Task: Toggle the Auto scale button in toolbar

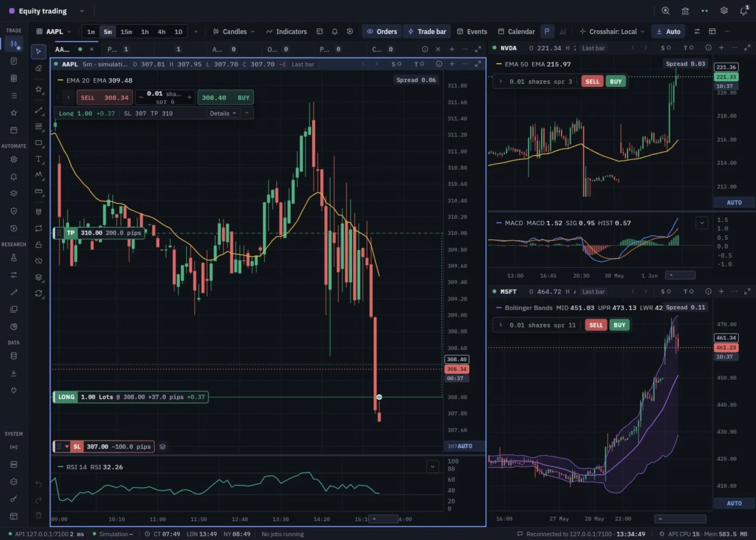Action: tap(668, 32)
